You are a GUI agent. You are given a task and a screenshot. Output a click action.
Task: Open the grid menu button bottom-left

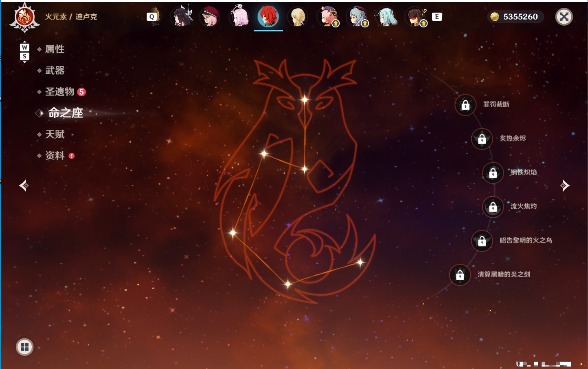point(24,347)
